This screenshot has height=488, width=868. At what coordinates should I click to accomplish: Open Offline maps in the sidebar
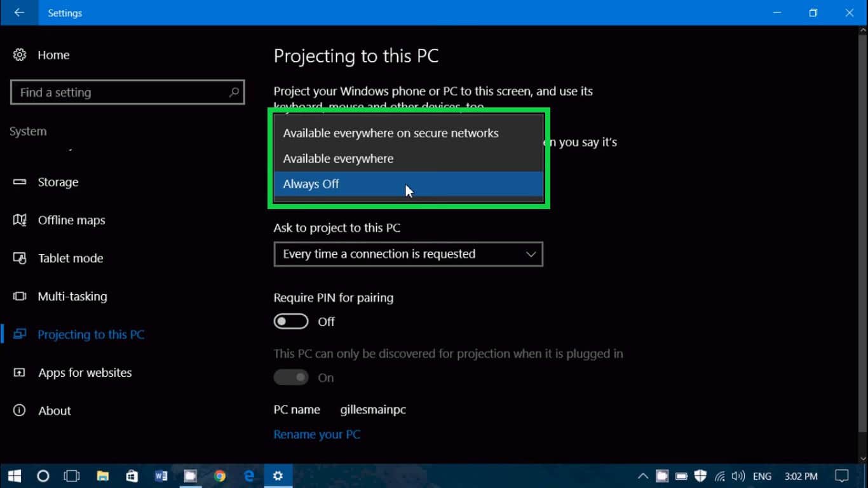coord(71,220)
